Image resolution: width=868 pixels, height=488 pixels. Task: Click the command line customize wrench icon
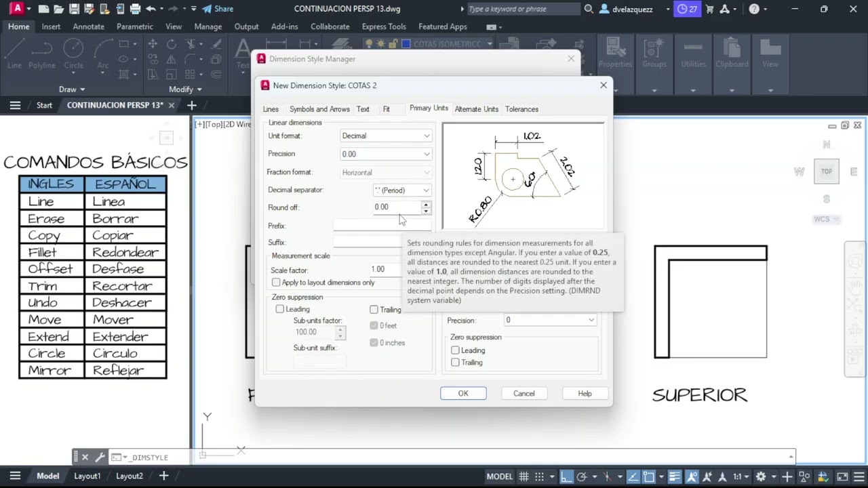tap(99, 457)
